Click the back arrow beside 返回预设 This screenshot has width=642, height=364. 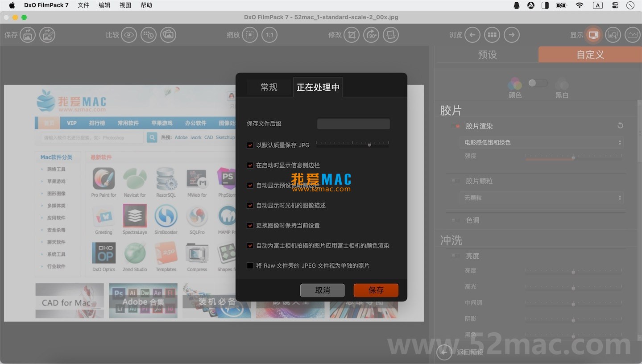click(444, 352)
